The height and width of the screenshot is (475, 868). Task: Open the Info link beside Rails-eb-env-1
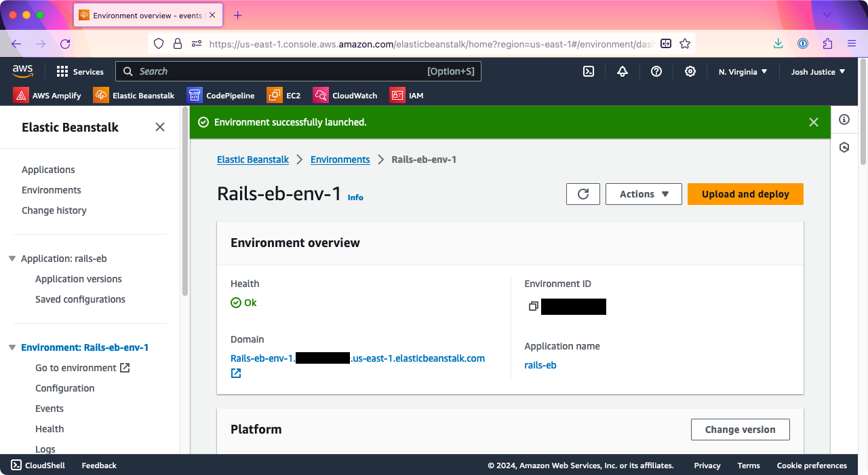355,197
